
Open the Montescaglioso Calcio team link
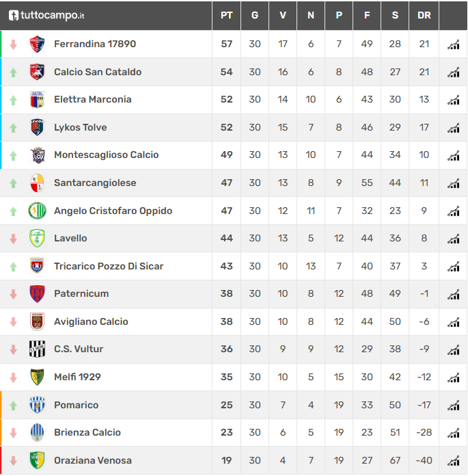106,155
